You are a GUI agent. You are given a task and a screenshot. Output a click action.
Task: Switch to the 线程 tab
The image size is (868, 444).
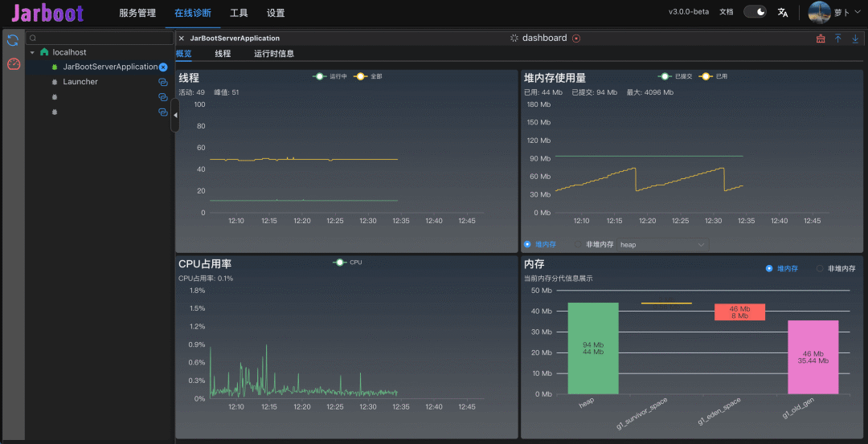click(x=223, y=54)
